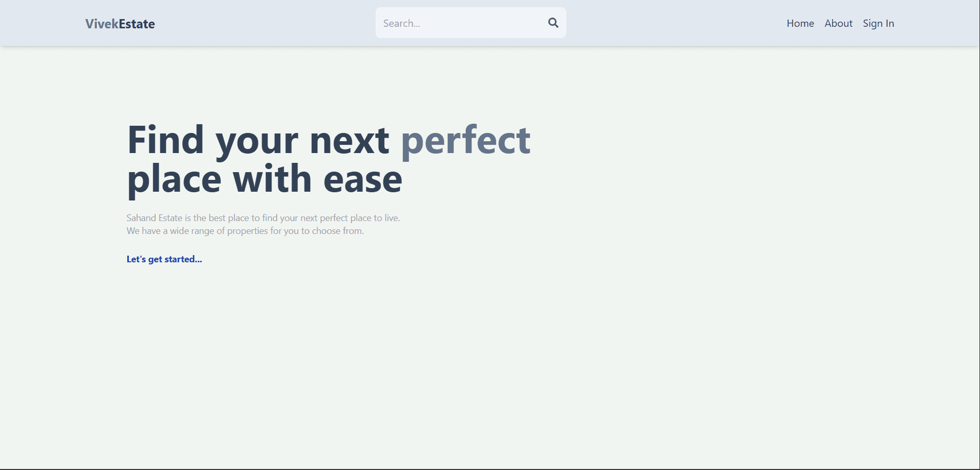
Task: Open the Sign In page
Action: coord(878,23)
